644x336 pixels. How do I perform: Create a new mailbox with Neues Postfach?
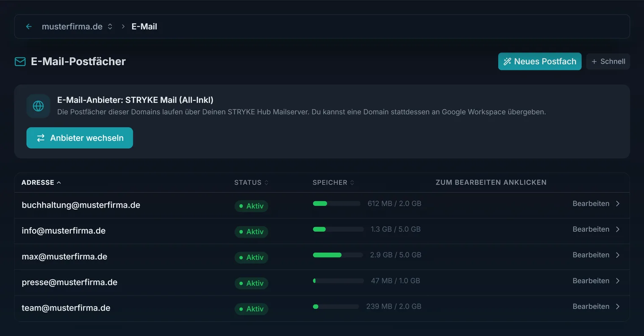(x=540, y=61)
